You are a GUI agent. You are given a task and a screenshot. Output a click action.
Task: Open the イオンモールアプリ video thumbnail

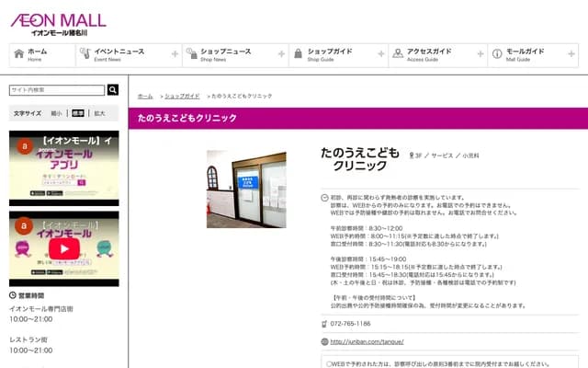pos(64,168)
